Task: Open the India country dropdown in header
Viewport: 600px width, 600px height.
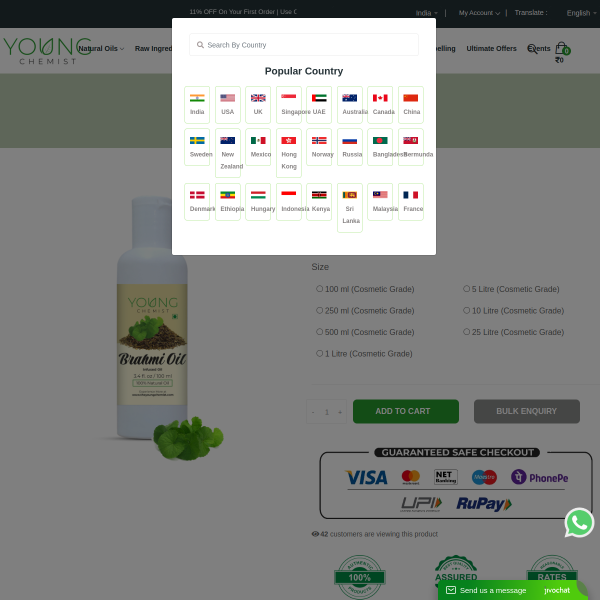Action: (x=426, y=13)
